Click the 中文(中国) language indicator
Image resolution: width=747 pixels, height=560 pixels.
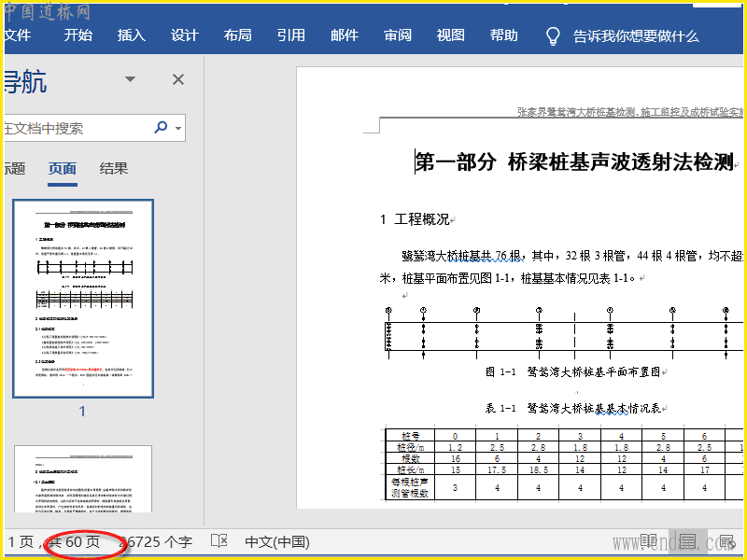(277, 542)
